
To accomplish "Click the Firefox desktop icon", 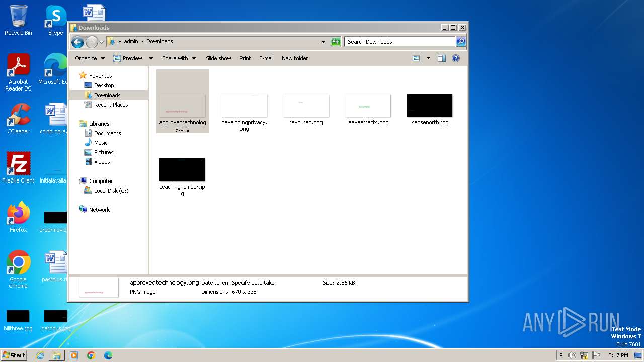I will (x=18, y=217).
